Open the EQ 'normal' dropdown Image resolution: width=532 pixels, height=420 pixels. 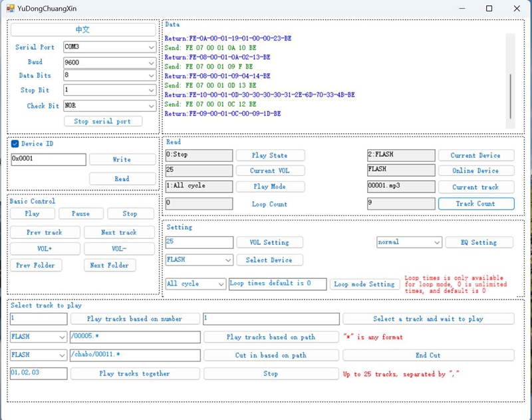(409, 242)
